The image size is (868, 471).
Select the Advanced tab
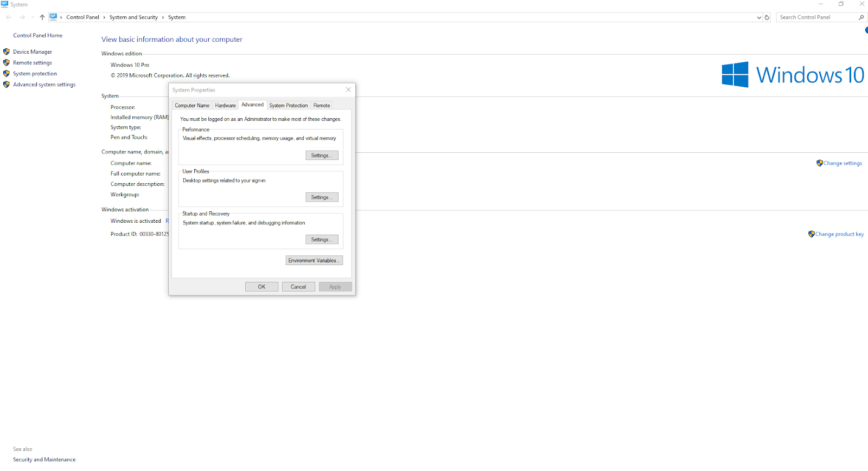coord(253,105)
